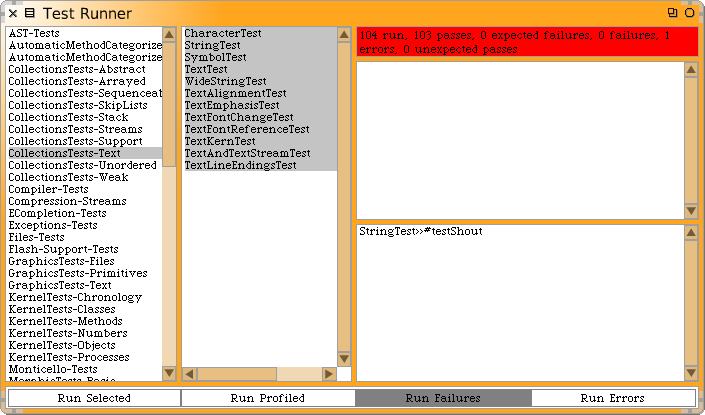This screenshot has height=415, width=705.
Task: Click the expand window icon in title bar
Action: (x=673, y=13)
